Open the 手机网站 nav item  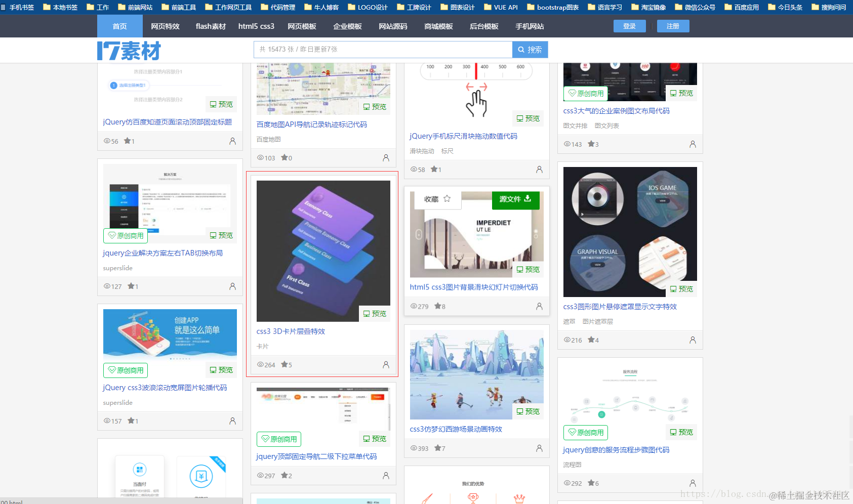530,26
